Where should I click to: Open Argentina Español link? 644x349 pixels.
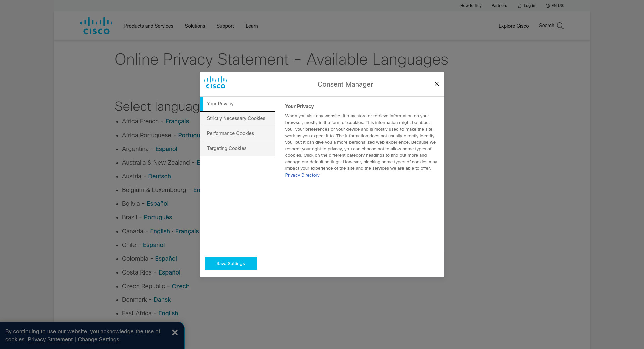click(166, 149)
